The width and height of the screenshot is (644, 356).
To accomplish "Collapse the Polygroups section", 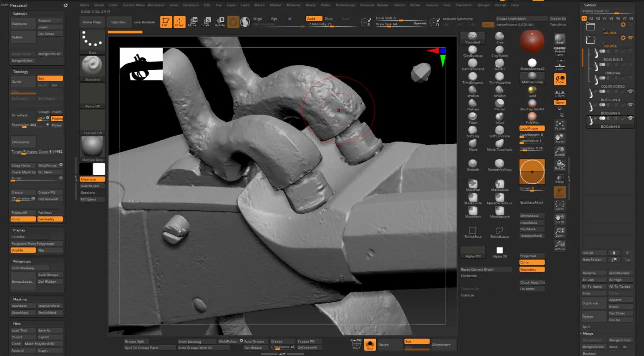I will (22, 261).
